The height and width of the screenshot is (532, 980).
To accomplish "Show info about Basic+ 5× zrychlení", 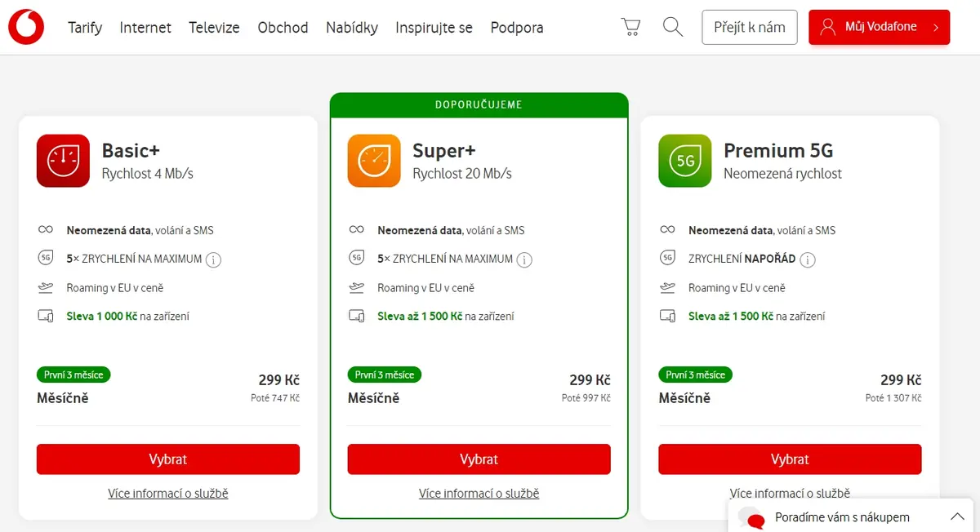I will pyautogui.click(x=214, y=259).
